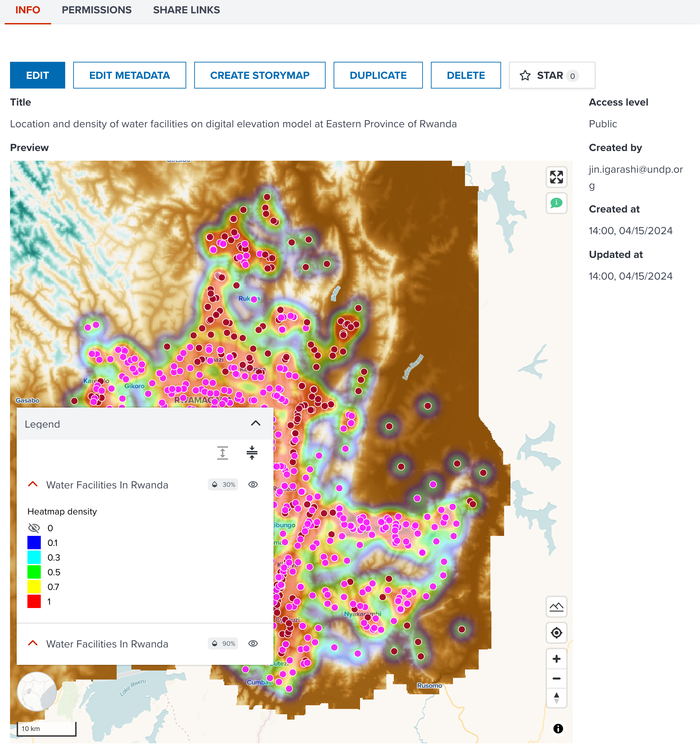The width and height of the screenshot is (700, 745).
Task: Open the Share Links tab
Action: (186, 10)
